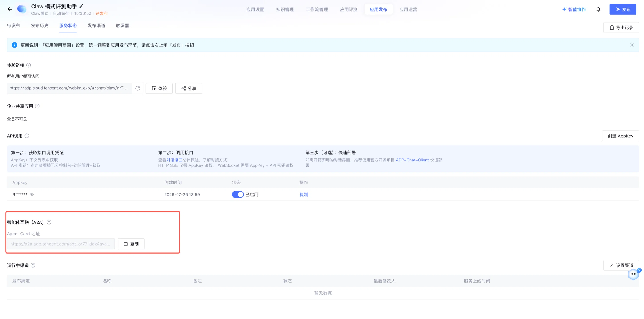Open 应用评测 tab
The image size is (644, 319).
(349, 10)
